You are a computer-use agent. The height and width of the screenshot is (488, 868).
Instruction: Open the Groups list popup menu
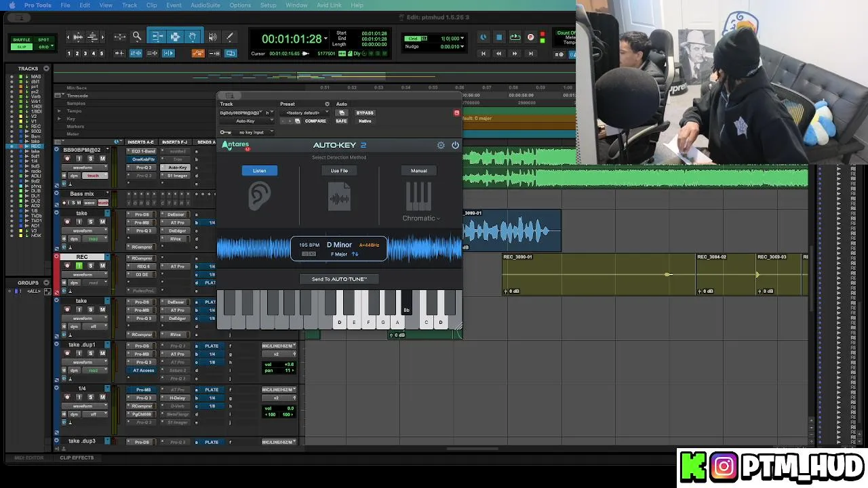click(46, 283)
